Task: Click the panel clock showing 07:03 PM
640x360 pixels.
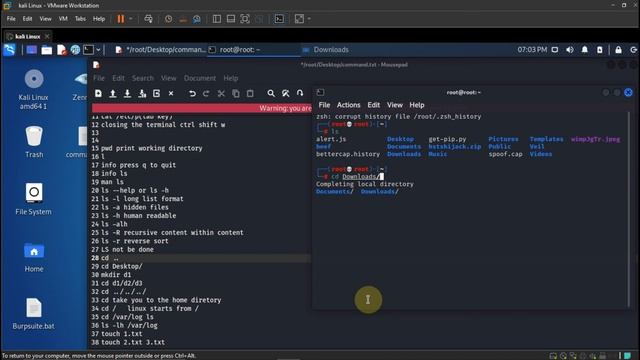Action: point(532,49)
